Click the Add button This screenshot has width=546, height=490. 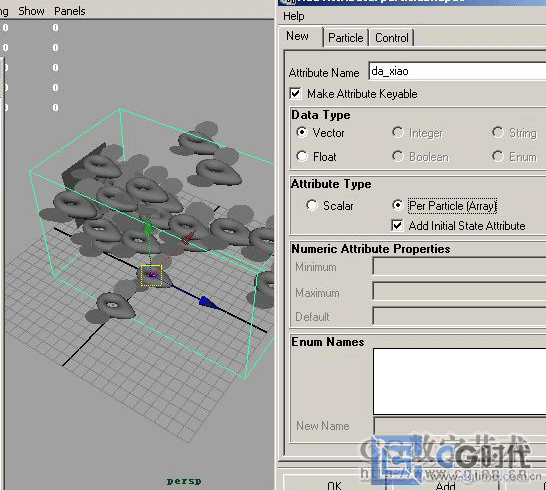click(x=445, y=484)
